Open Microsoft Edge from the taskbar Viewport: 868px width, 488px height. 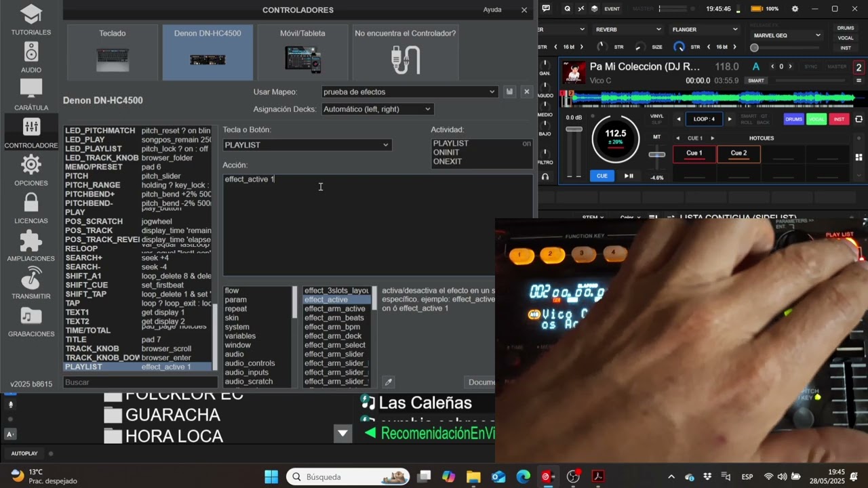tap(523, 476)
